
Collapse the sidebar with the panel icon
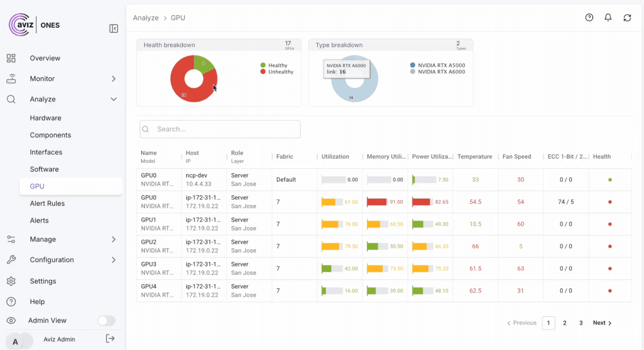(x=113, y=29)
